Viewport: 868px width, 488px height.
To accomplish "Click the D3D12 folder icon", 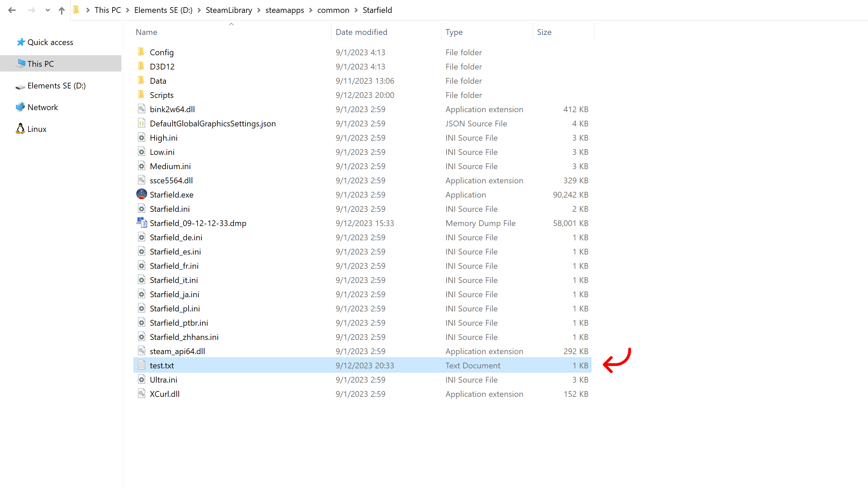I will click(x=141, y=66).
